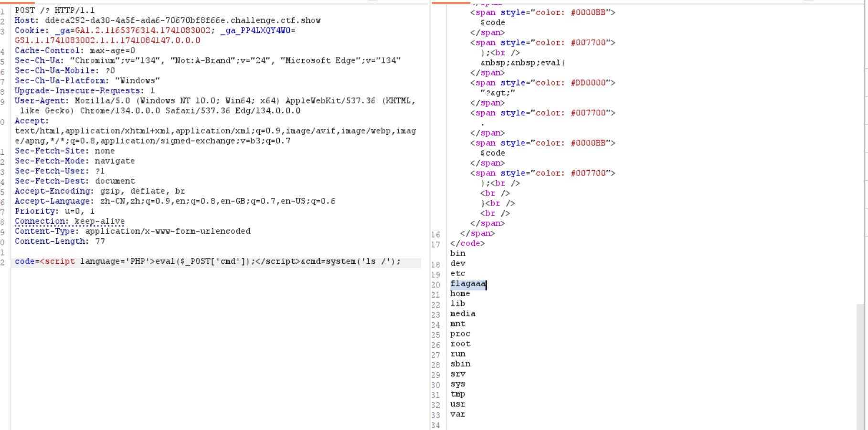
Task: Click the home directory in response
Action: click(x=460, y=293)
